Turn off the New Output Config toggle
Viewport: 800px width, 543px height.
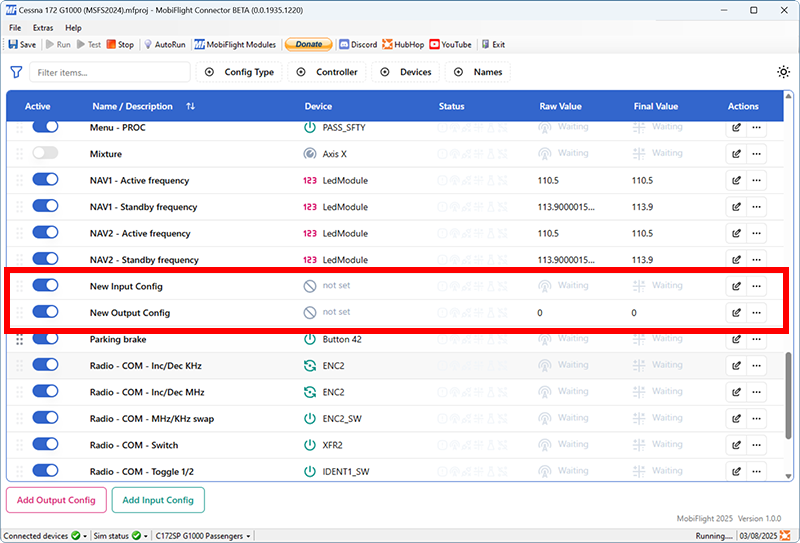(x=45, y=312)
